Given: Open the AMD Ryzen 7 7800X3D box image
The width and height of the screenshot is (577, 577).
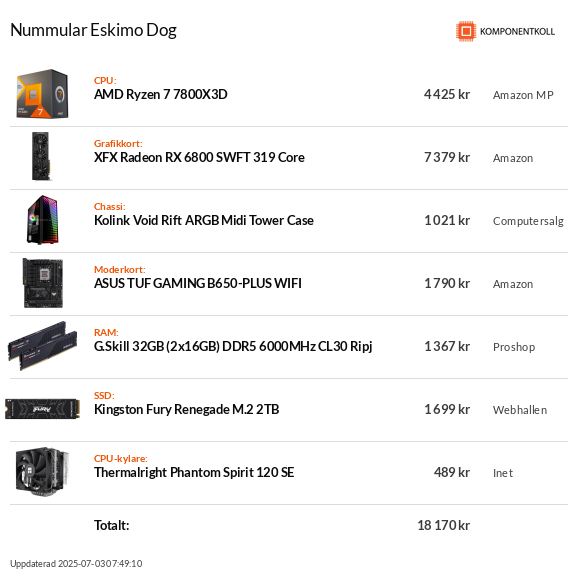Looking at the screenshot, I should tap(42, 94).
